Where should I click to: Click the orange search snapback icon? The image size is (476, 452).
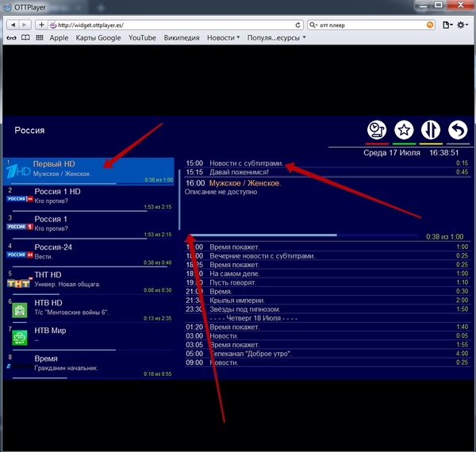click(x=430, y=25)
